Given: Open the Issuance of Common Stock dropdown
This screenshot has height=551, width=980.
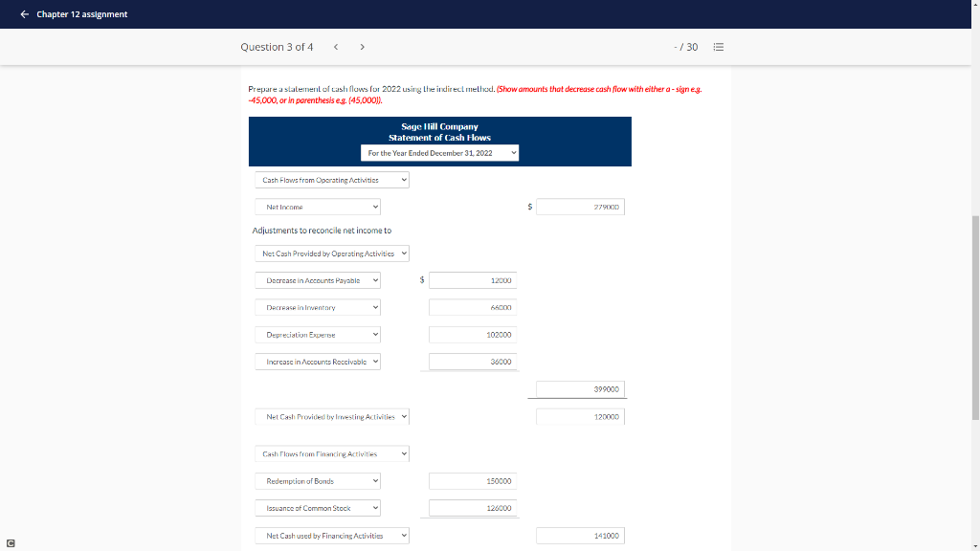Looking at the screenshot, I should 317,508.
